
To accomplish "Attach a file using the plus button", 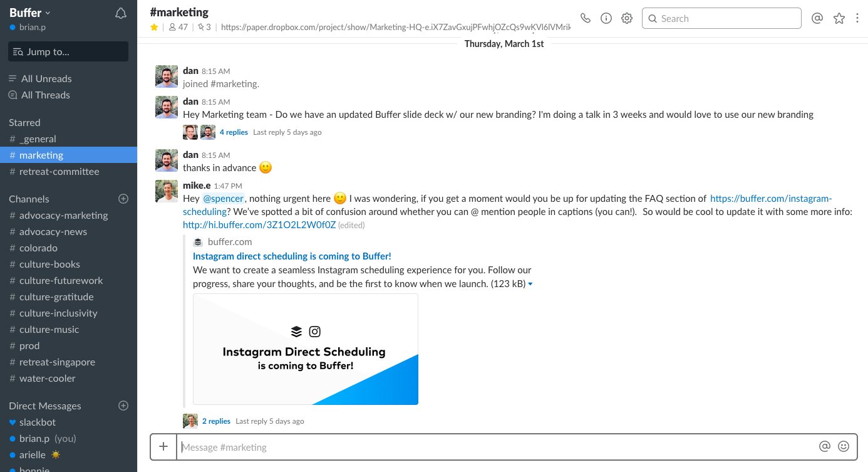I will point(163,446).
